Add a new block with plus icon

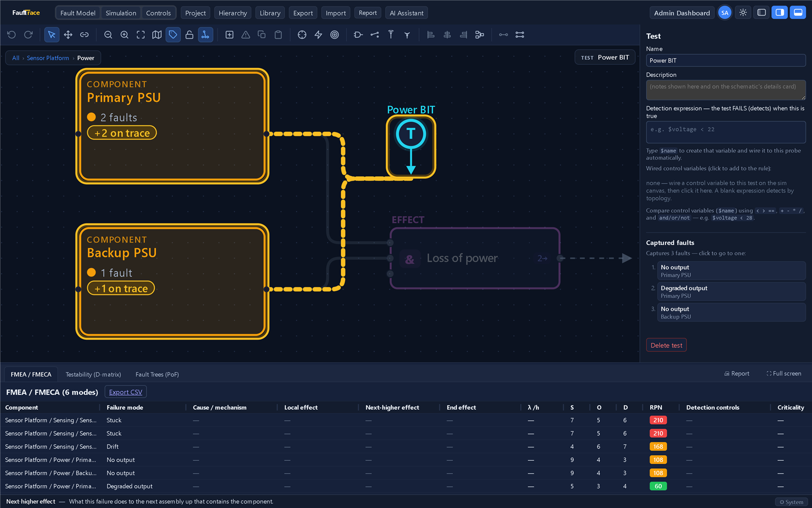(x=229, y=35)
